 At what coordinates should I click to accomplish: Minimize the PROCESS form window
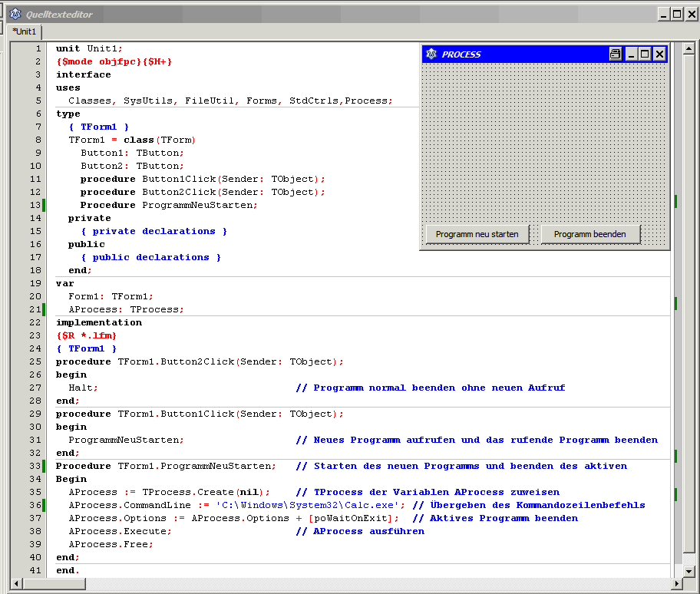coord(631,54)
